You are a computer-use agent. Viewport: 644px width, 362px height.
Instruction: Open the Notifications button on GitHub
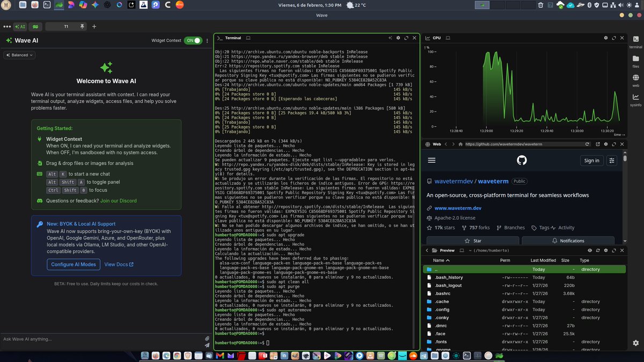(568, 241)
